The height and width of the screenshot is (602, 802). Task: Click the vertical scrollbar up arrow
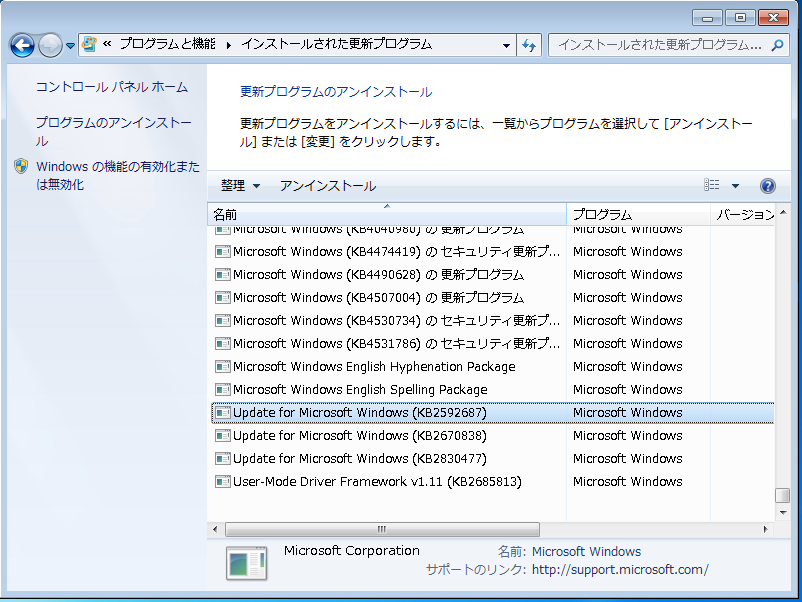click(x=783, y=212)
